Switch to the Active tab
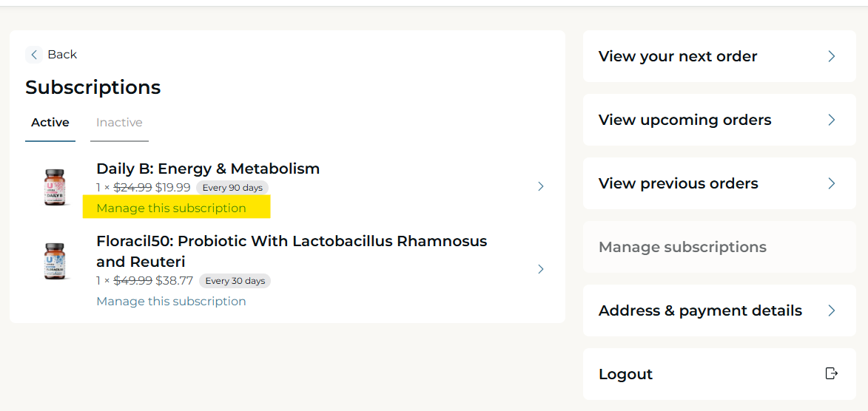Image resolution: width=868 pixels, height=411 pixels. pos(50,122)
